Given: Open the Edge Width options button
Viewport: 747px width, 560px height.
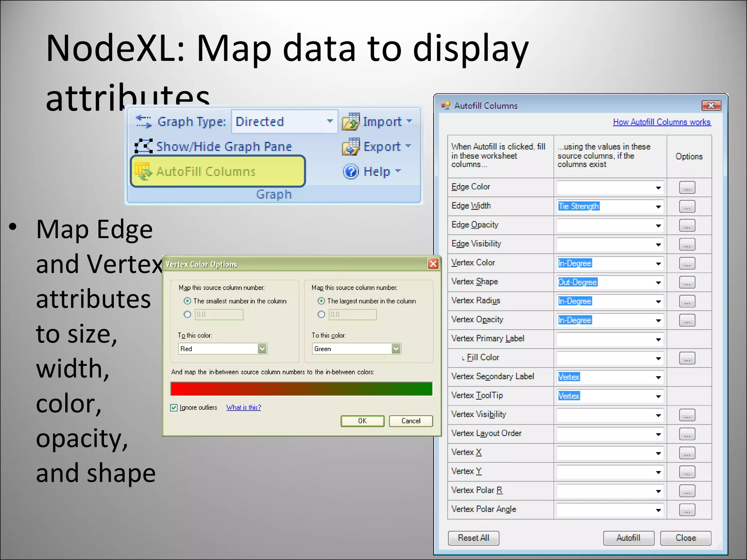Looking at the screenshot, I should pos(687,206).
